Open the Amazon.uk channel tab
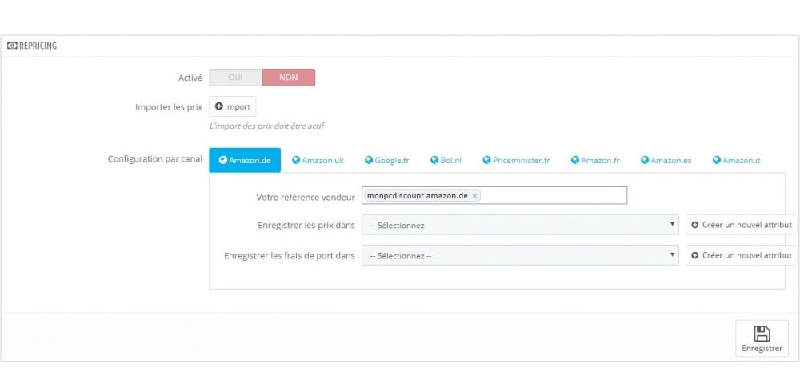This screenshot has height=380, width=800. tap(318, 160)
